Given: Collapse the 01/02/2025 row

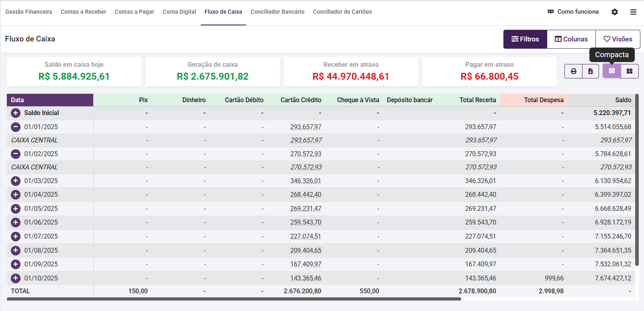Looking at the screenshot, I should (16, 154).
